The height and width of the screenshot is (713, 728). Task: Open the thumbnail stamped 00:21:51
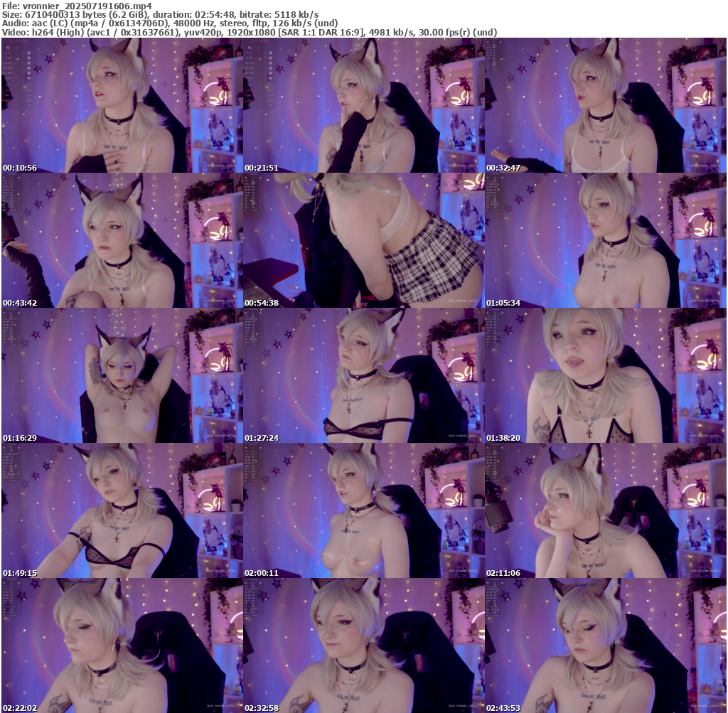tap(364, 105)
